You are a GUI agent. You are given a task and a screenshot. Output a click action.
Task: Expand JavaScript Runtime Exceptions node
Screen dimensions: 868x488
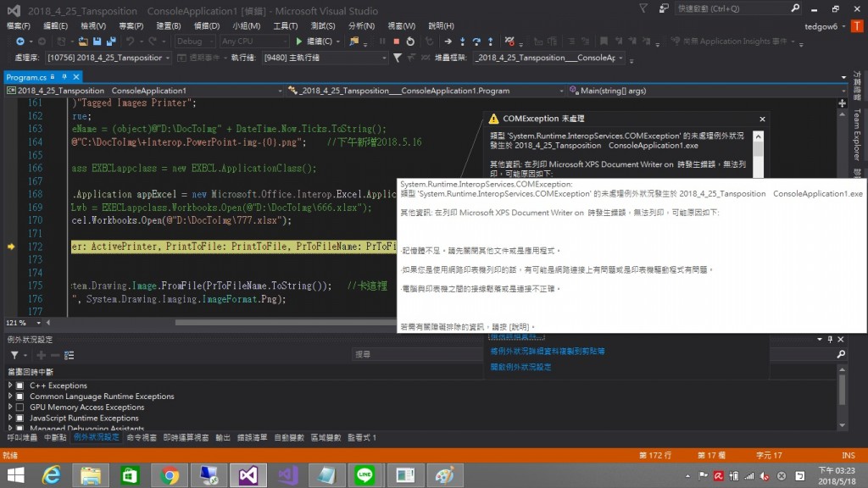coord(10,418)
